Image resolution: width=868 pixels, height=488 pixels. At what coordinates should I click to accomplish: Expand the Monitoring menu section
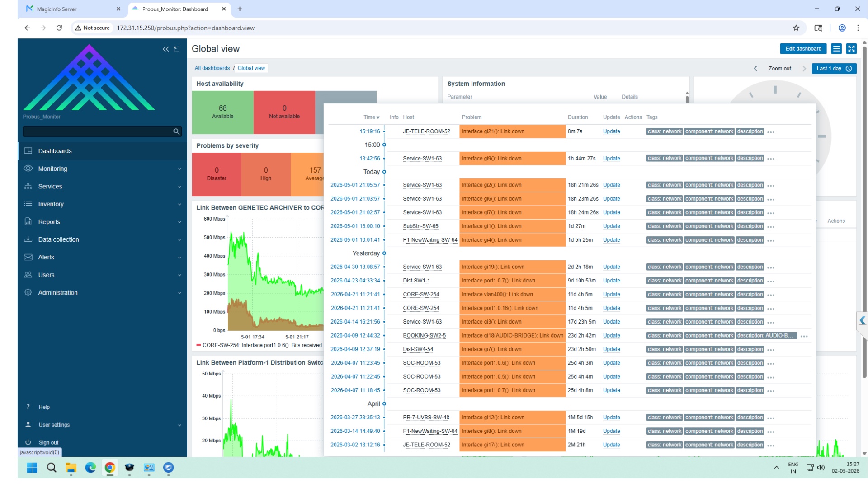point(102,169)
